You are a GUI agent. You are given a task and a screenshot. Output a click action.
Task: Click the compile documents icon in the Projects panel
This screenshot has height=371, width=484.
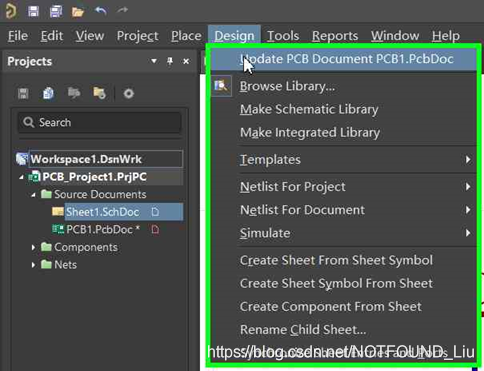click(x=48, y=93)
